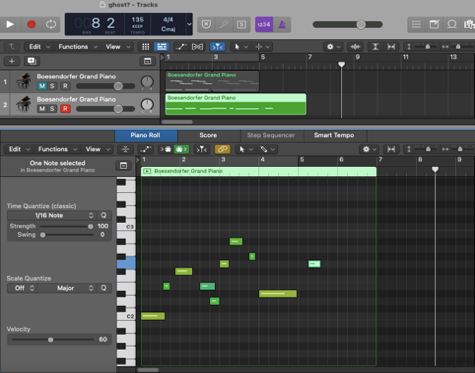Viewport: 475px width, 373px height.
Task: Click the Tracks waveform zoom icon
Action: pos(355,47)
